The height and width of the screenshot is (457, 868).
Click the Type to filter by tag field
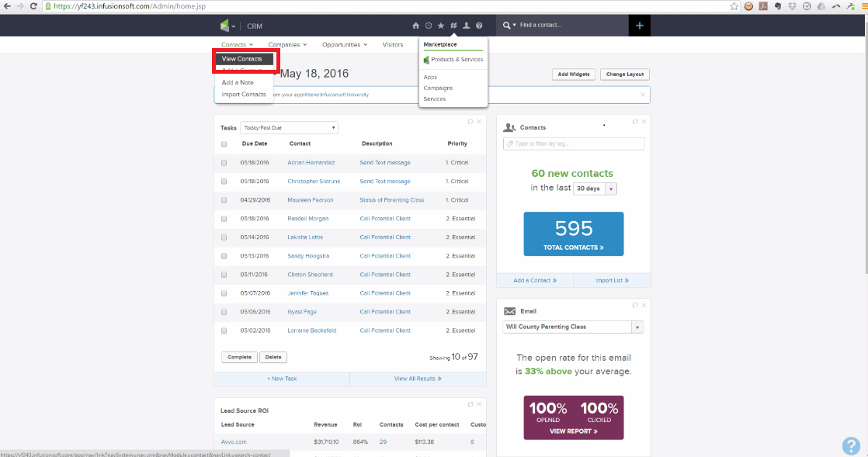click(574, 144)
